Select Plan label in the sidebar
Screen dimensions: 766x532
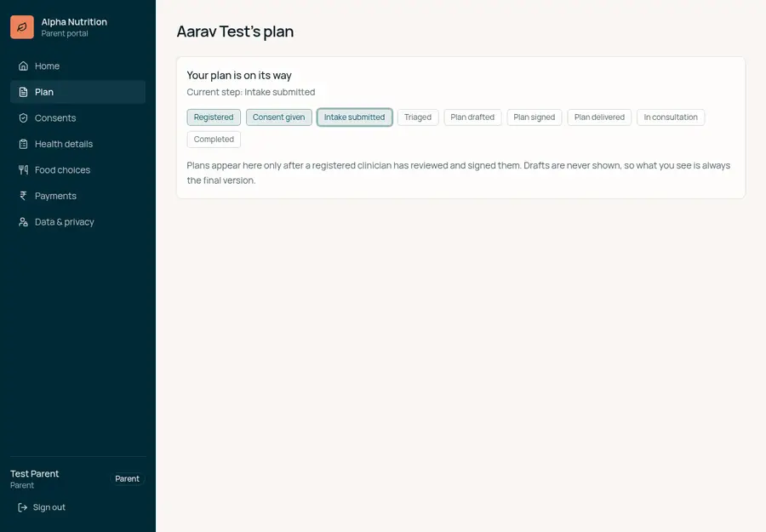click(44, 92)
